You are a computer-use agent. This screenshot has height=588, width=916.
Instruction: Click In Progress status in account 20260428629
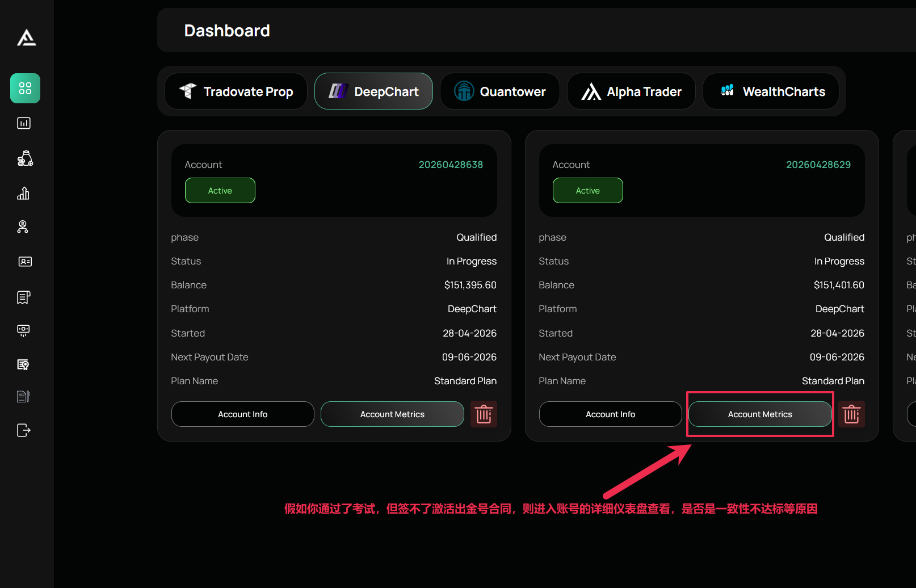point(839,261)
